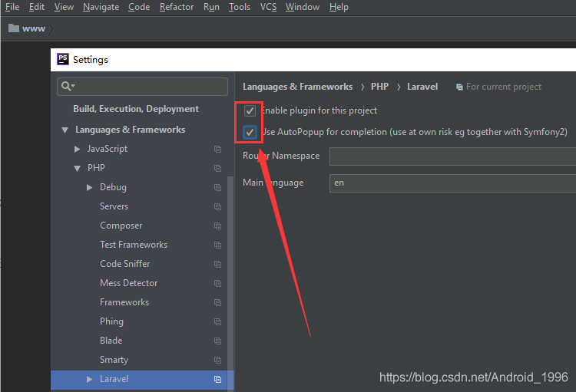Select the Composer settings page
The image size is (576, 392).
tap(121, 226)
